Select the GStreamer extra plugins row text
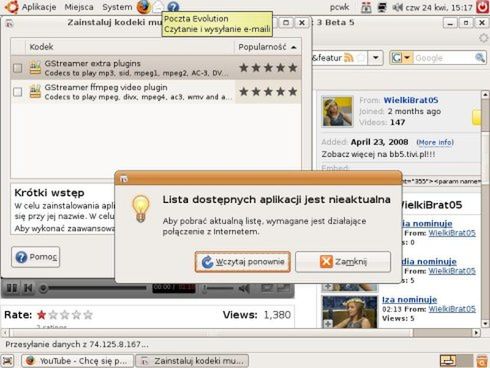The width and height of the screenshot is (490, 368). (x=136, y=68)
